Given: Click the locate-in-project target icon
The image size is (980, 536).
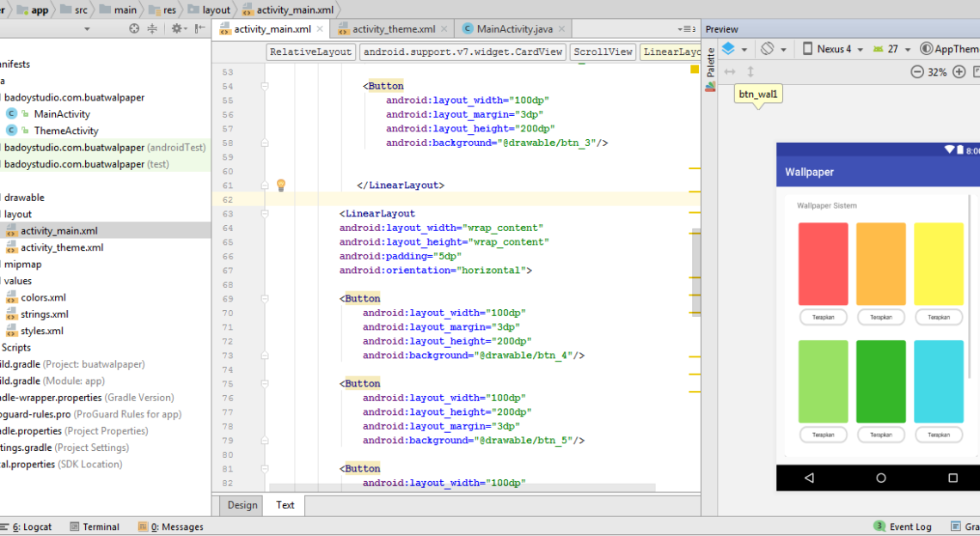Looking at the screenshot, I should pos(134,28).
